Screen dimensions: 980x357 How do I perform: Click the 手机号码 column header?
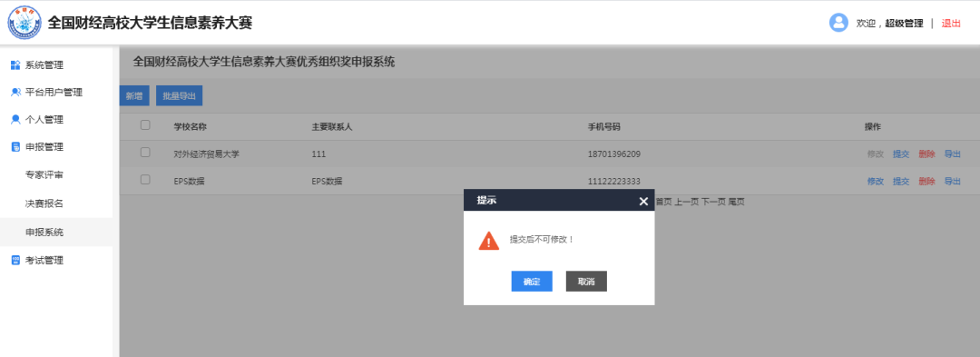(603, 127)
